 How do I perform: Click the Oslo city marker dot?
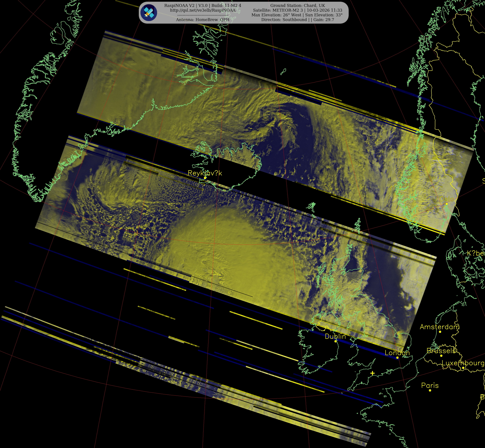pyautogui.click(x=447, y=204)
